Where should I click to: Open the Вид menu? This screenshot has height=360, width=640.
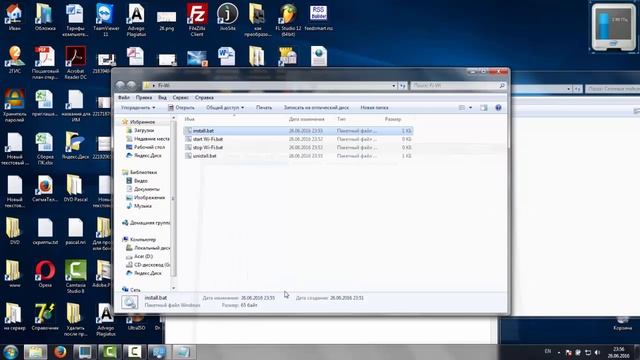162,98
